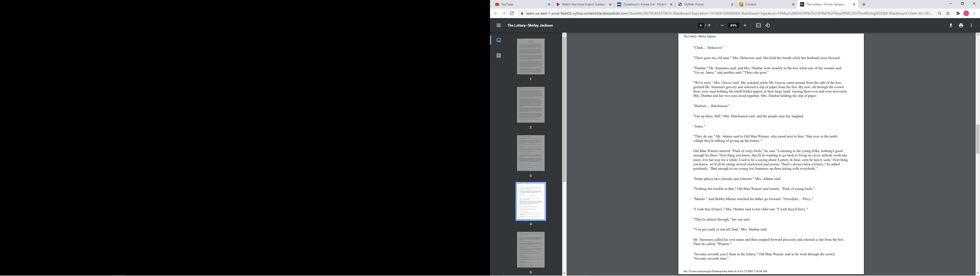Open page 3 thumbnail
This screenshot has height=276, width=980.
click(531, 153)
